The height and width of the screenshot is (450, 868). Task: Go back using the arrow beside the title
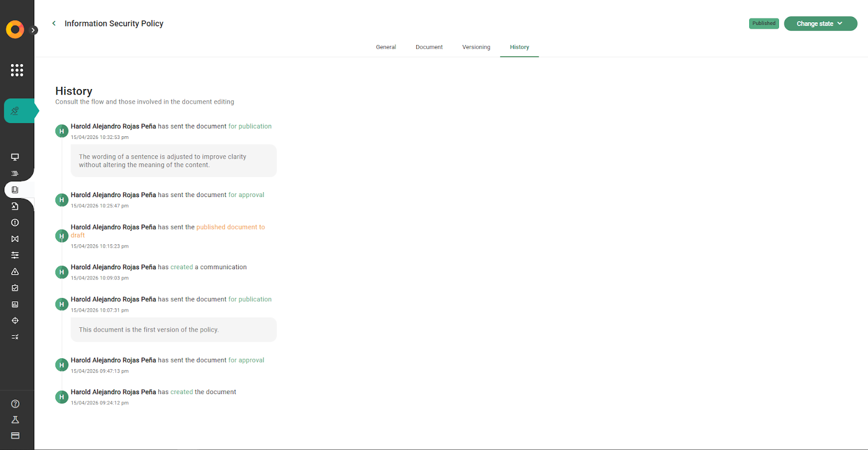54,23
